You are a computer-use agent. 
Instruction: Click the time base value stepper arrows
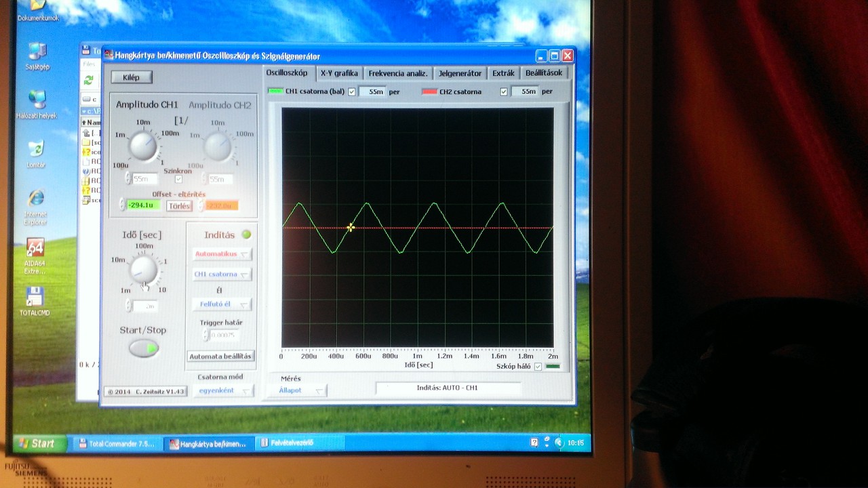(130, 306)
